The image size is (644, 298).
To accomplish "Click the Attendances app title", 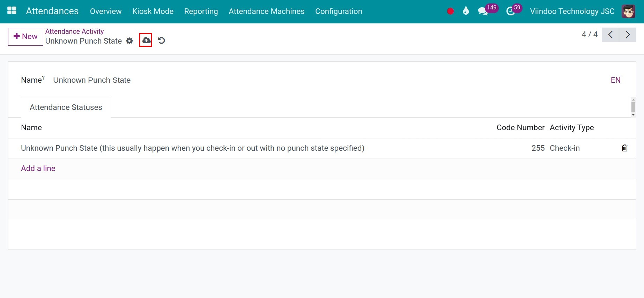I will [52, 11].
